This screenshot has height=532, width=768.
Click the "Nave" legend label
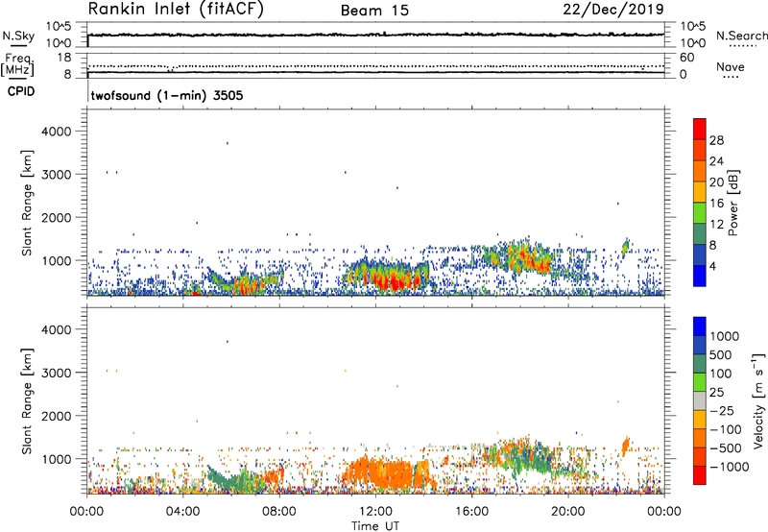coord(731,67)
